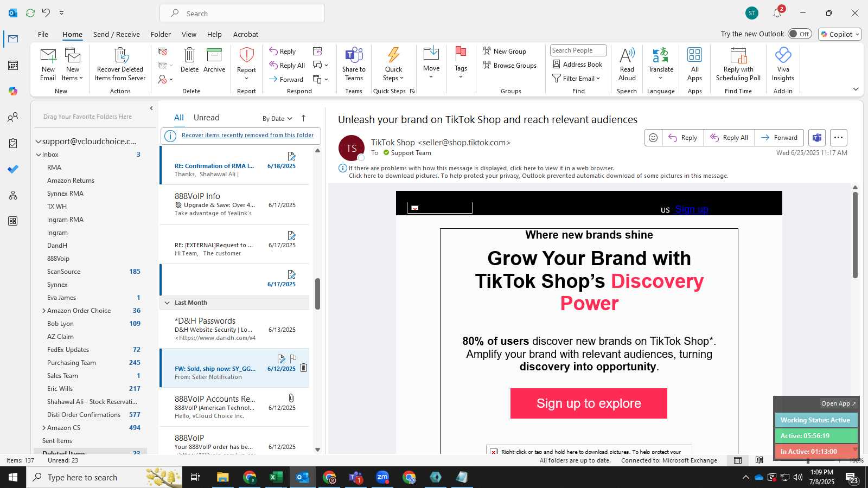The image size is (868, 488).
Task: Click Recover items recently removed link
Action: point(247,136)
